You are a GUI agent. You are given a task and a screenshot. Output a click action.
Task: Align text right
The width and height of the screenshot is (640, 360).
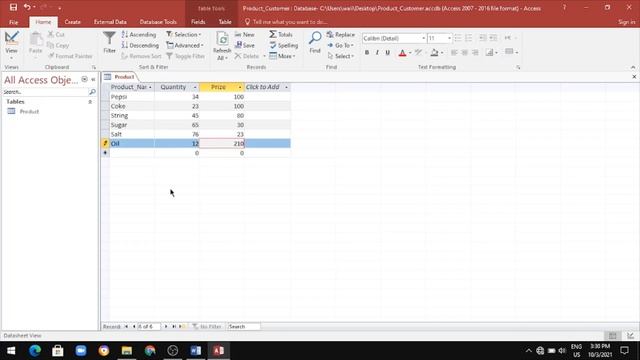pyautogui.click(x=475, y=52)
